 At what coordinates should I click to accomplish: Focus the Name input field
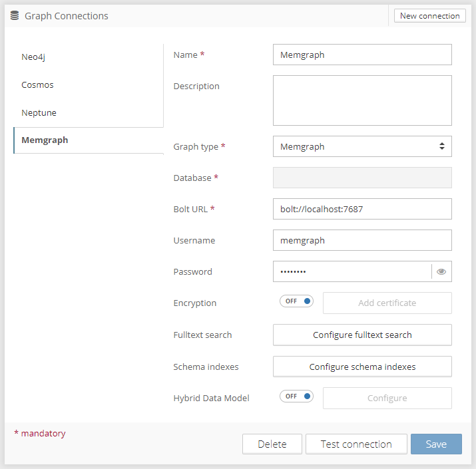click(362, 55)
